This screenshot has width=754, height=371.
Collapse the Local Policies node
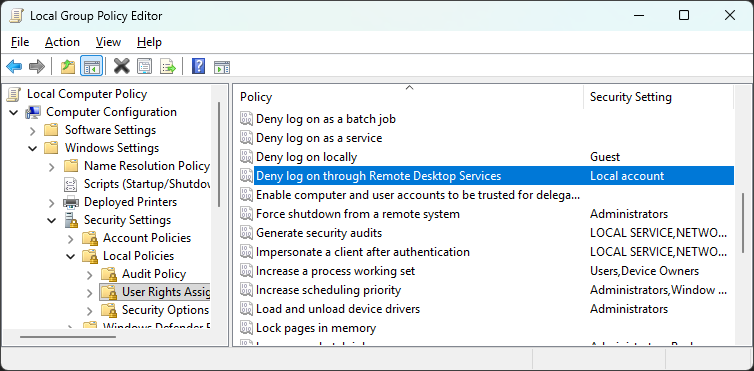point(71,257)
